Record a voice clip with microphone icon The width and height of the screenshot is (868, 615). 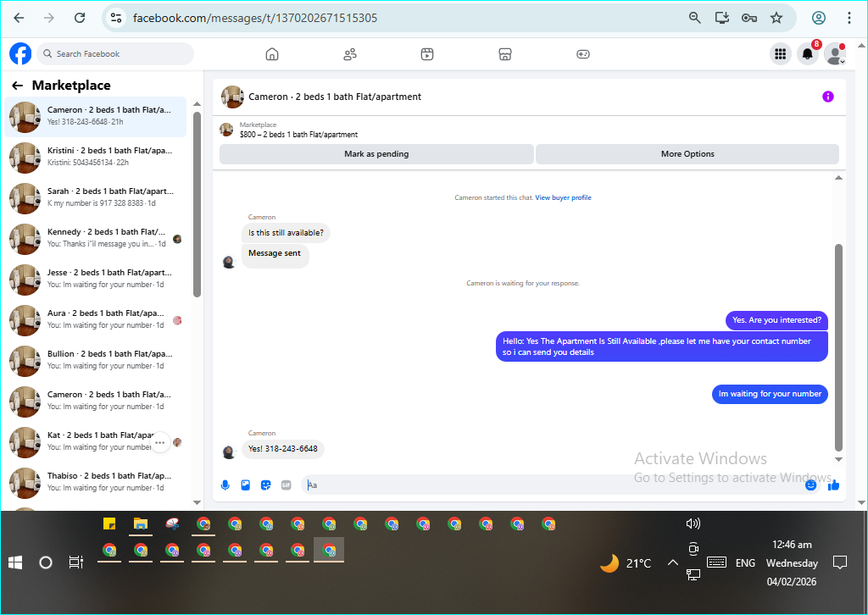[x=225, y=485]
